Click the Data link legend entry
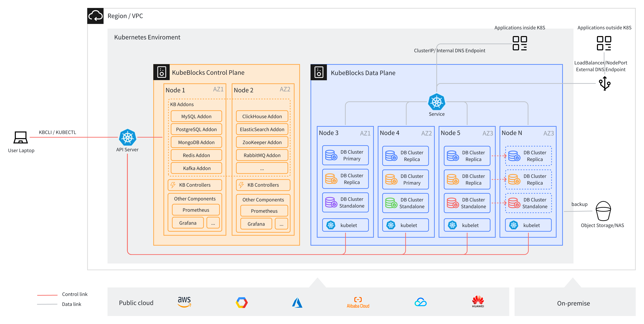Image resolution: width=644 pixels, height=324 pixels. pyautogui.click(x=59, y=304)
